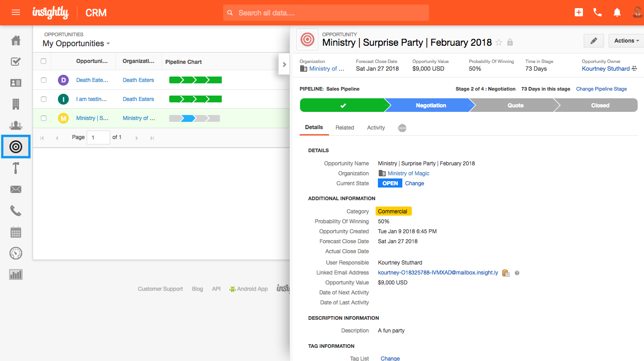Check the I am testing row checkbox

click(43, 99)
